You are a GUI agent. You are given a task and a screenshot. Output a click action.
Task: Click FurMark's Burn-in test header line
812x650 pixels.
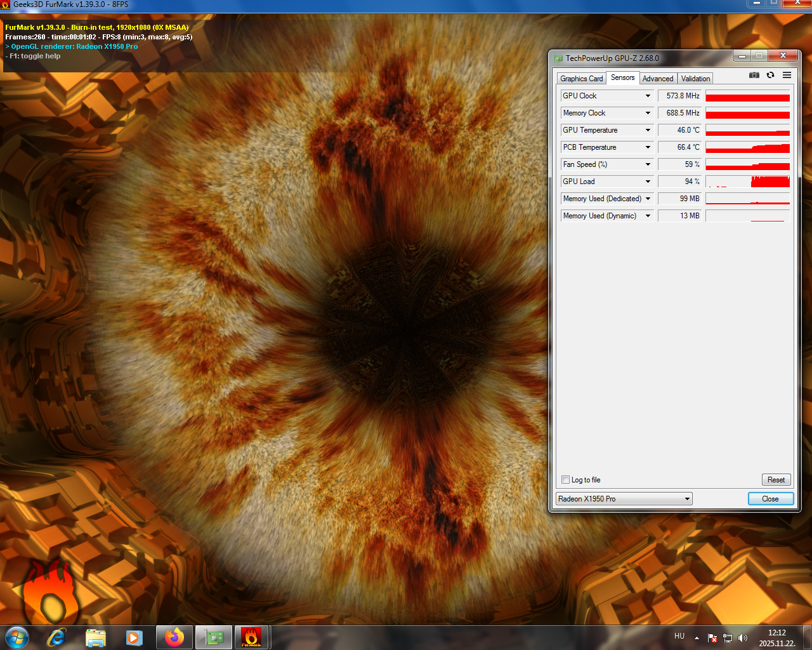(97, 27)
